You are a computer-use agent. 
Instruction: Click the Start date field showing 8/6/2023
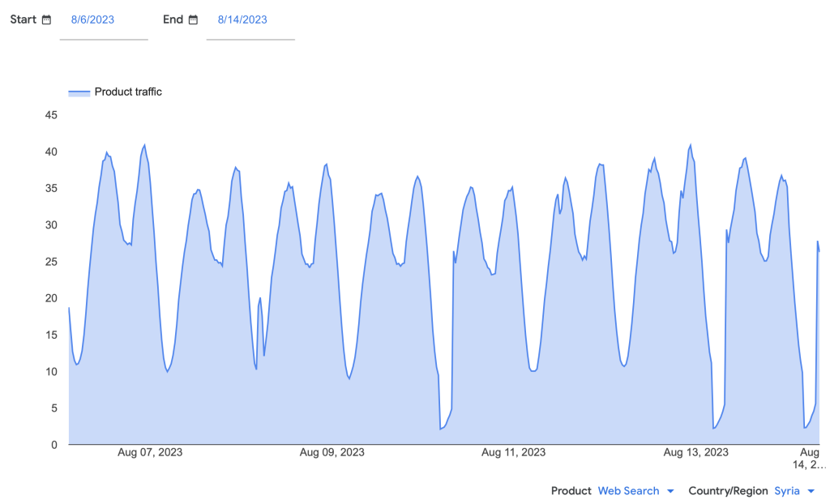pos(93,19)
